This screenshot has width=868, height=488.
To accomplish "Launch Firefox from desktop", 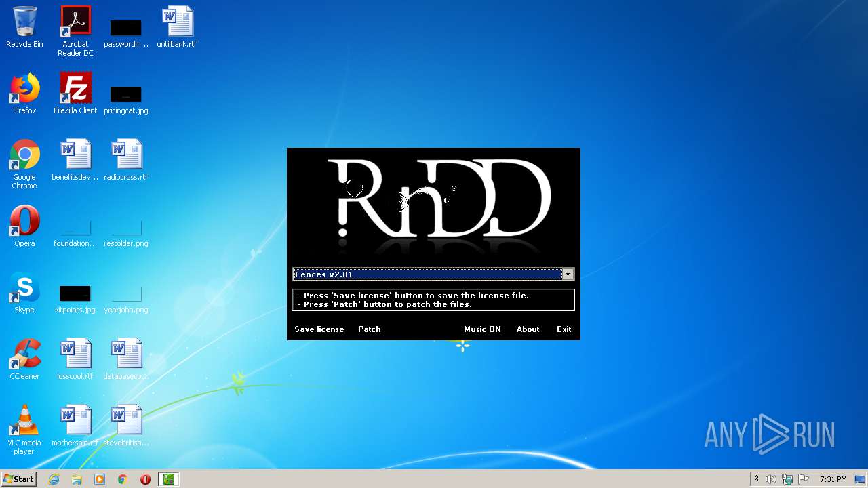I will point(24,94).
